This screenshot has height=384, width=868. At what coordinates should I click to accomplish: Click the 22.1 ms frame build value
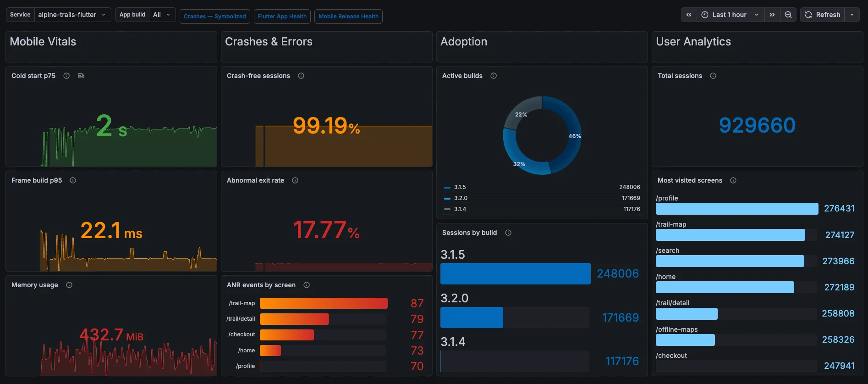(111, 230)
